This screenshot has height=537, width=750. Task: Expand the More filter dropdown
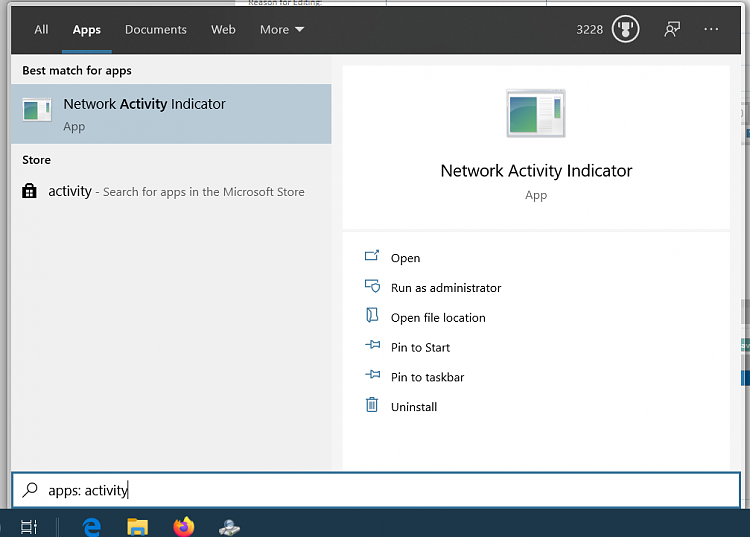281,29
